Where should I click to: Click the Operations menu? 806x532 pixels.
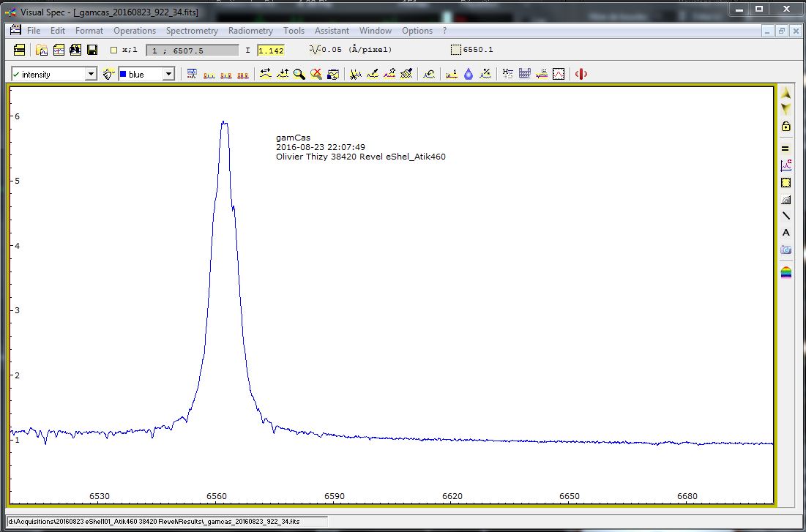[x=134, y=31]
